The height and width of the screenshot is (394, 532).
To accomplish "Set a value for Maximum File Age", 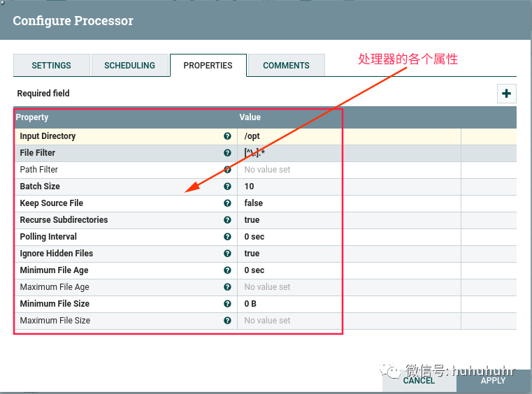I will (x=349, y=288).
